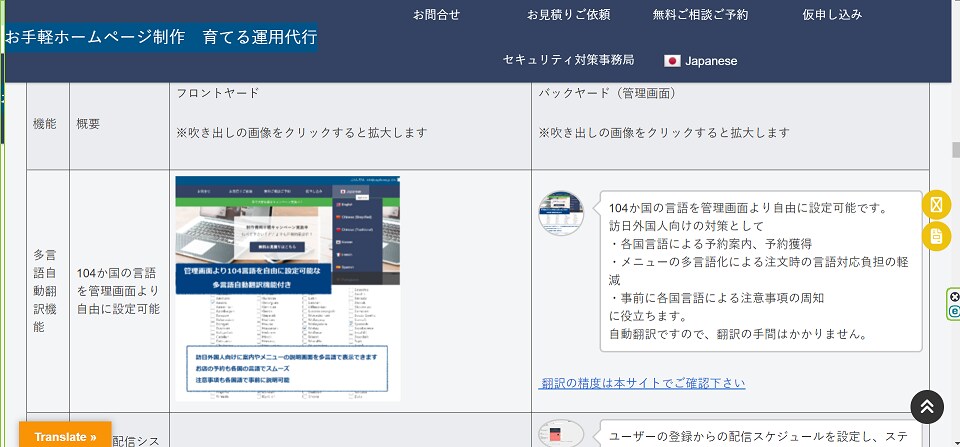
Task: Click the 多言語自動翻訳機能 cell
Action: [x=48, y=291]
